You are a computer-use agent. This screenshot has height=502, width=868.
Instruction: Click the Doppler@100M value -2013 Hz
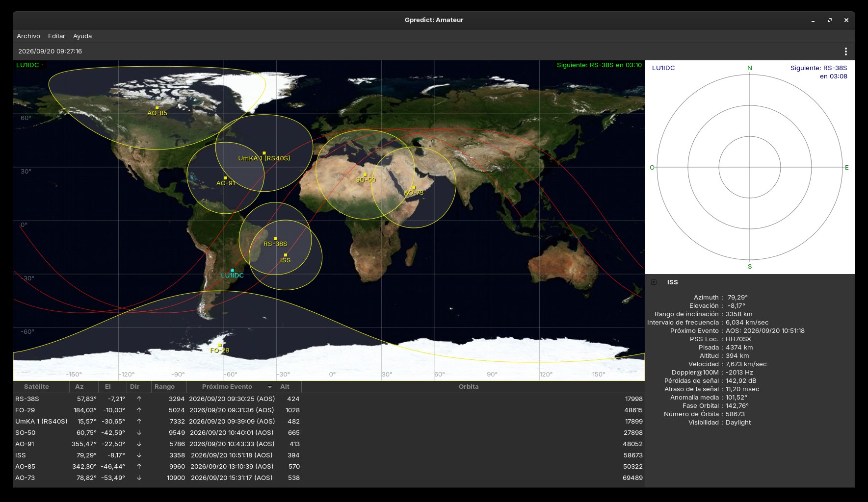[739, 373]
